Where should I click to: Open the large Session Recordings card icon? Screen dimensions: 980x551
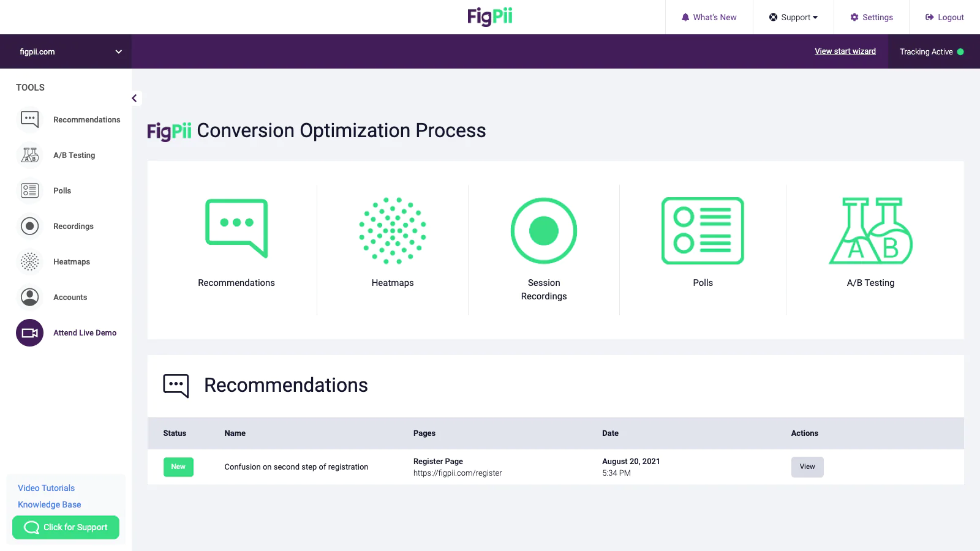(544, 231)
